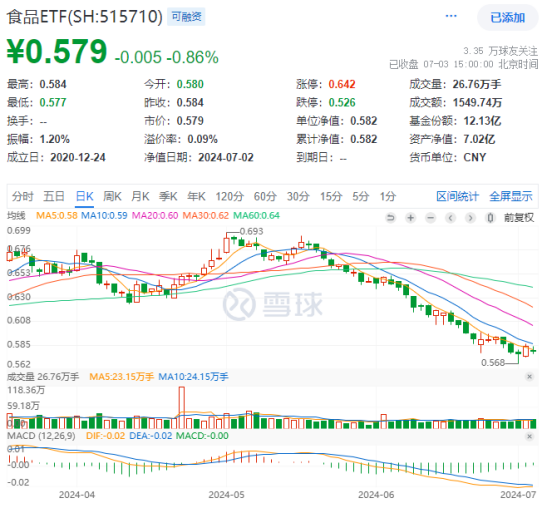The image size is (542, 508).
Task: Click the MA5:0.58 moving average label
Action: pyautogui.click(x=57, y=216)
